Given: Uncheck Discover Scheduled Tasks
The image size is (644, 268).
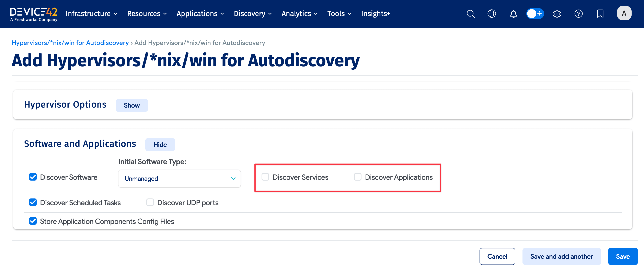Looking at the screenshot, I should (x=33, y=202).
